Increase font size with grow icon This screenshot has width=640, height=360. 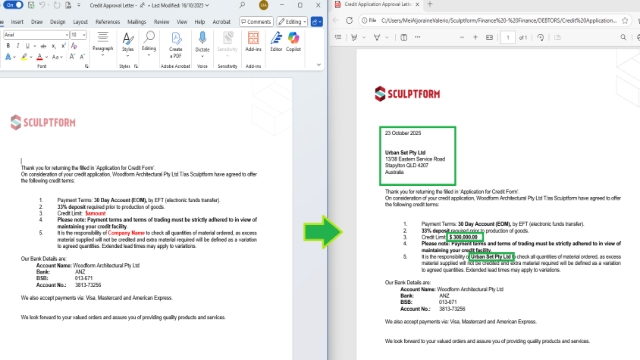[72, 57]
